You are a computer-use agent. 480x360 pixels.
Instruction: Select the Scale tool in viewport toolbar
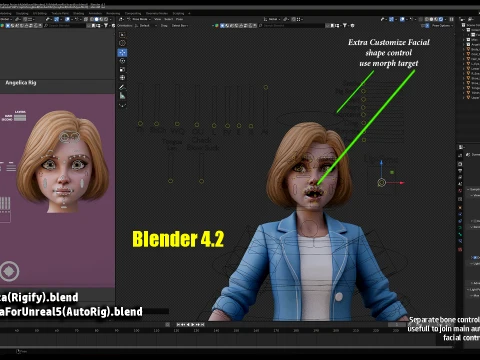pos(122,69)
